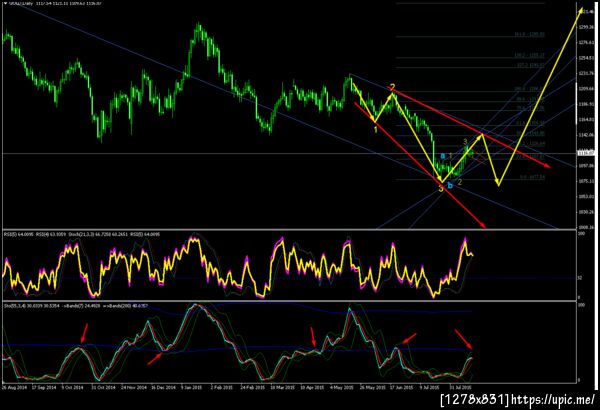Click the GOLD,Daily chart title triangle
Image resolution: width=600 pixels, height=410 pixels.
[5, 3]
